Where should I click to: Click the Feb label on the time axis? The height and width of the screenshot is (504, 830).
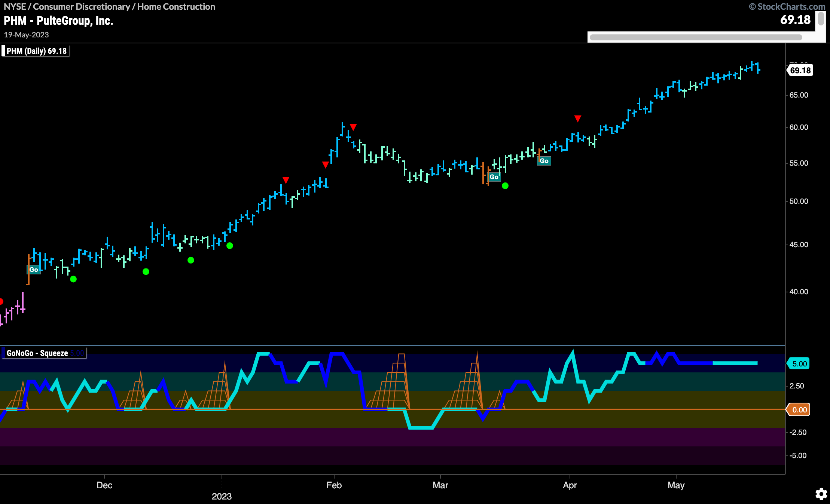pyautogui.click(x=334, y=485)
